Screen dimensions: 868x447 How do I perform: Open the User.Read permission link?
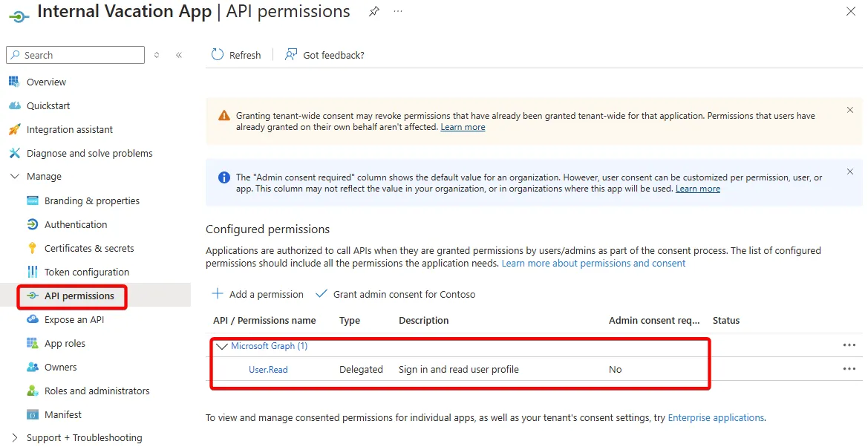268,370
